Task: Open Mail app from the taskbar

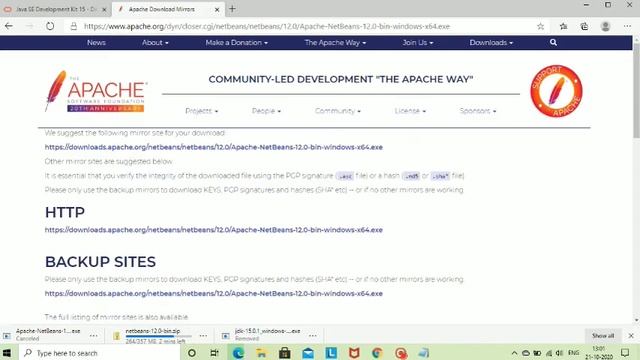Action: coord(308,353)
